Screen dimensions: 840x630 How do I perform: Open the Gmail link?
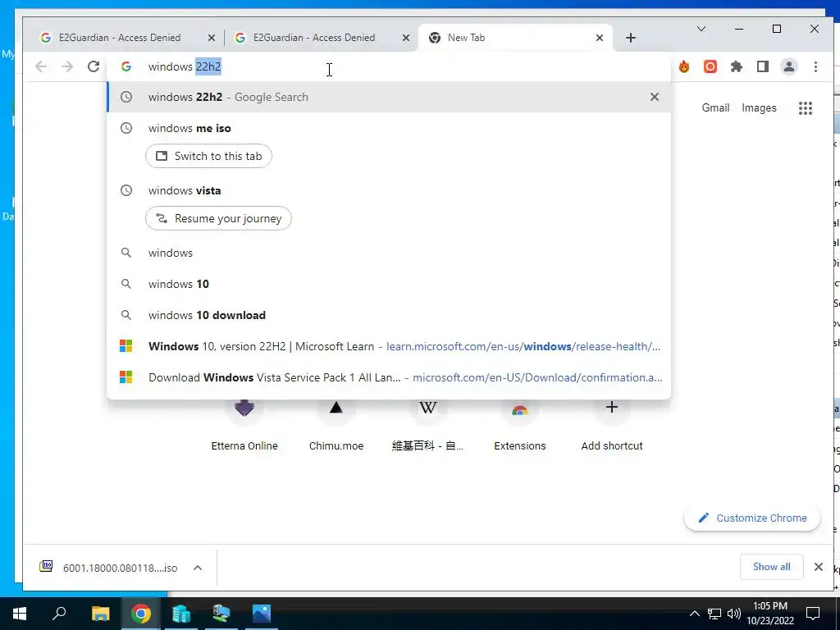tap(715, 107)
